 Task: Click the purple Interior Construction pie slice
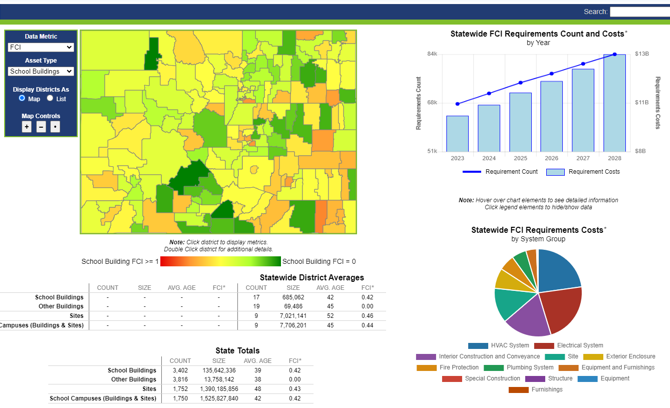tap(530, 318)
